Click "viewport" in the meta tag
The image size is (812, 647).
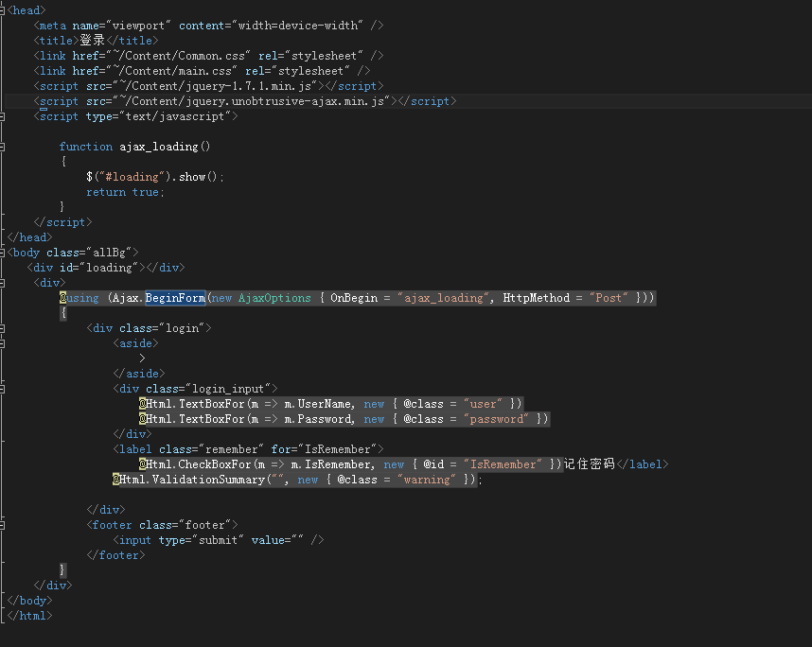click(138, 26)
